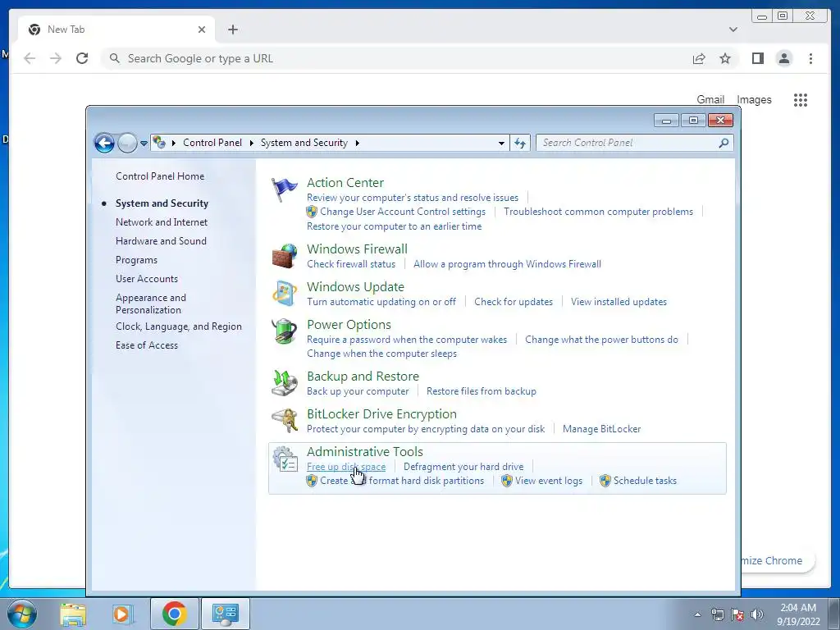This screenshot has height=630, width=840.
Task: Click Manage BitLocker link
Action: (601, 429)
